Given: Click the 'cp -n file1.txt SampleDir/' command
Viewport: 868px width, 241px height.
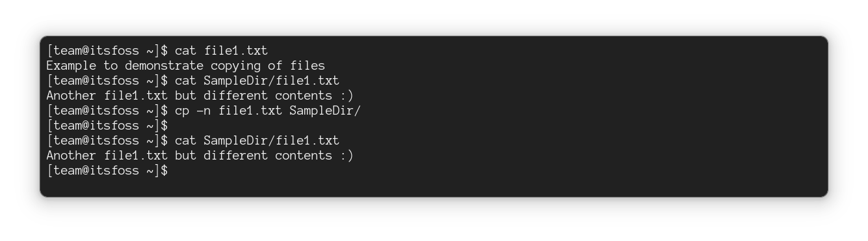Looking at the screenshot, I should pyautogui.click(x=268, y=111).
